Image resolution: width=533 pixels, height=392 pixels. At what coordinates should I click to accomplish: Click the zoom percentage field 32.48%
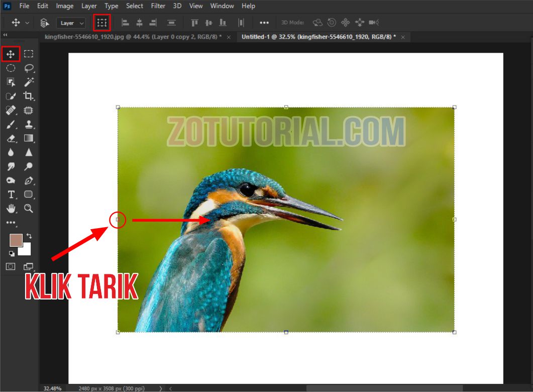coord(53,388)
